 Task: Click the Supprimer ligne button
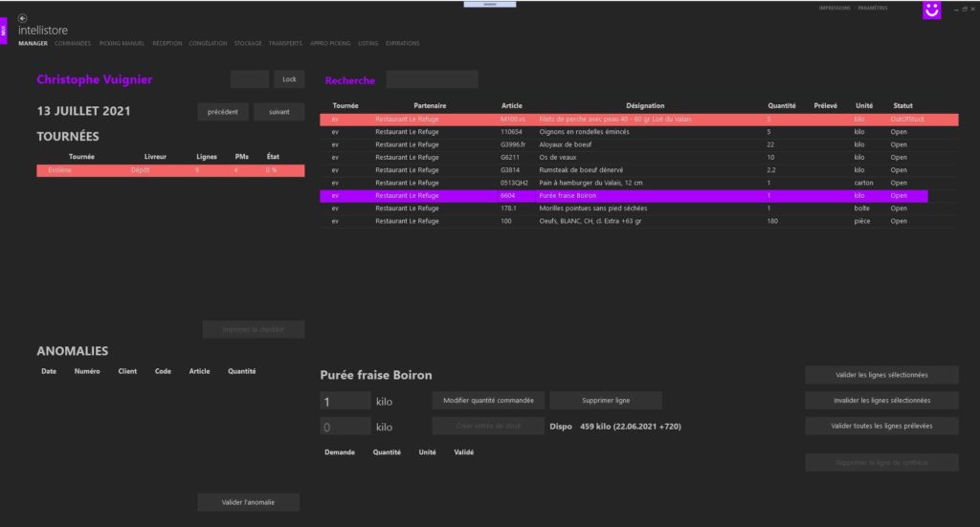click(605, 400)
